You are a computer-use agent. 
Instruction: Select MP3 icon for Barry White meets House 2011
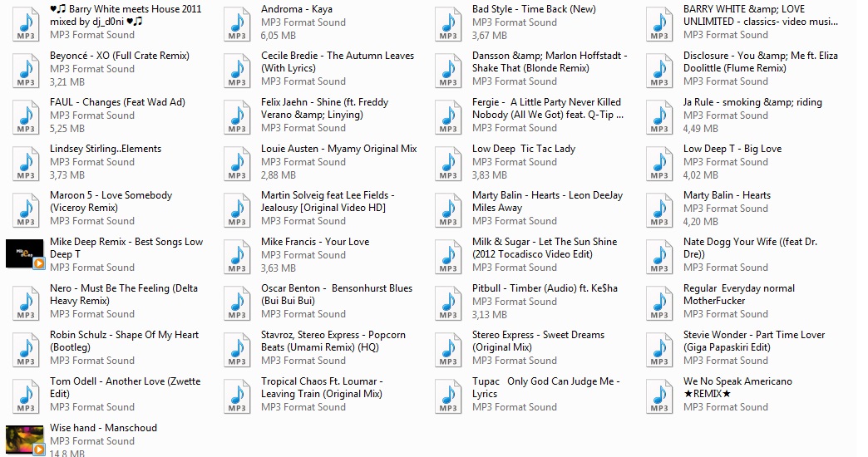tap(26, 24)
